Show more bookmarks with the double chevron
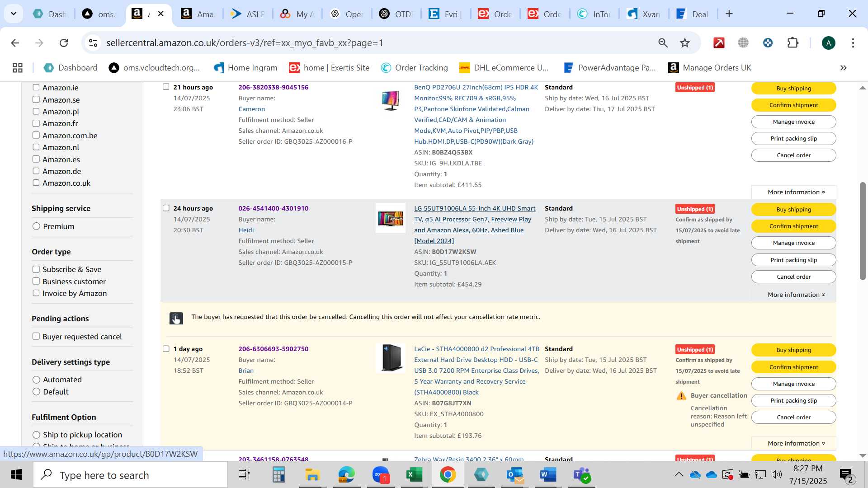Screen dimensions: 868x488 (843, 68)
